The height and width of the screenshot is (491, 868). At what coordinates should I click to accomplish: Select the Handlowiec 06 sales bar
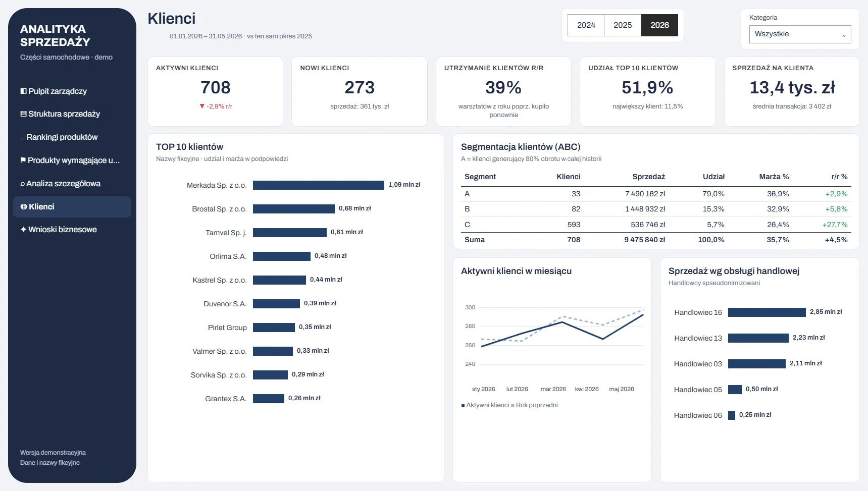[x=732, y=415]
